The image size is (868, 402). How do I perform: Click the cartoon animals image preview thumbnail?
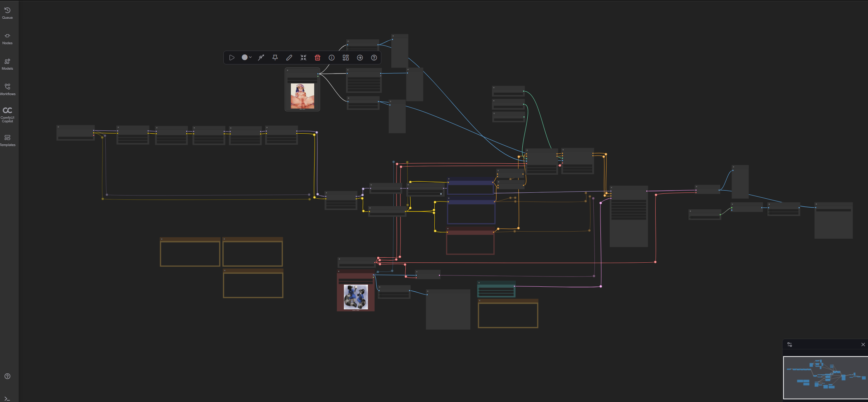click(x=356, y=297)
